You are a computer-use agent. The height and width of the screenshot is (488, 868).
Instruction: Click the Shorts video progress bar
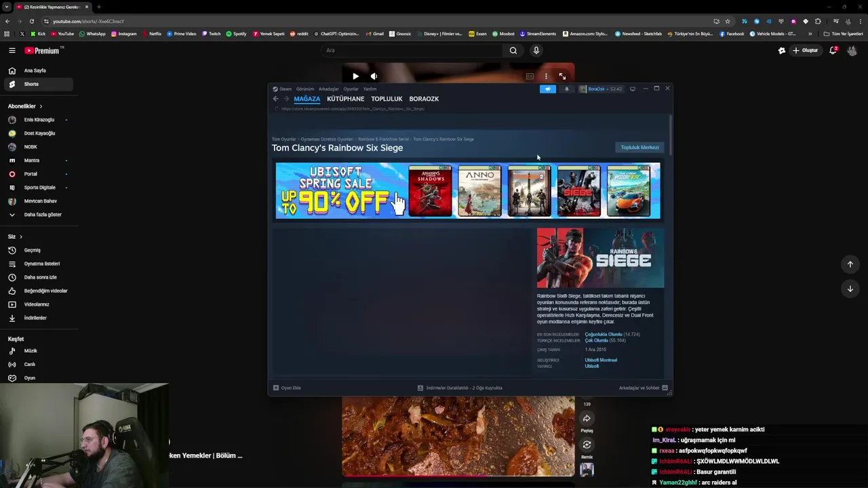point(458,475)
